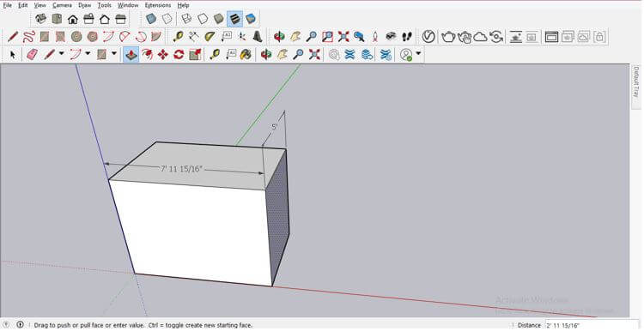Toggle X-Ray face style
This screenshot has height=331, width=644.
151,19
